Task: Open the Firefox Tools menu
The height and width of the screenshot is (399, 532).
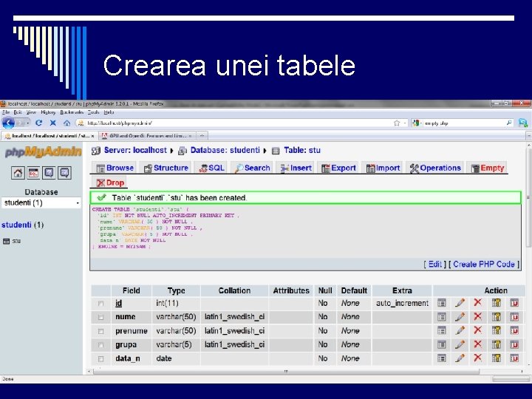Action: (x=93, y=112)
